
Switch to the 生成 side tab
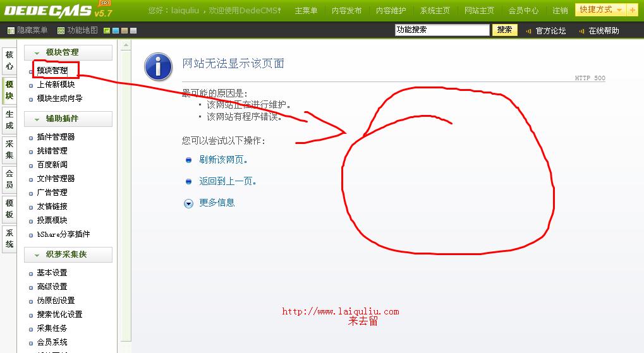(9, 120)
